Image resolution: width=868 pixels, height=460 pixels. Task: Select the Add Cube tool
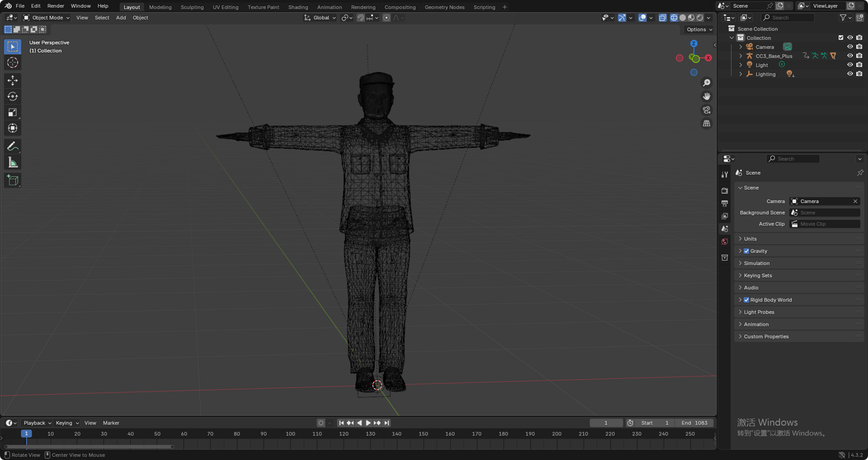tap(13, 181)
